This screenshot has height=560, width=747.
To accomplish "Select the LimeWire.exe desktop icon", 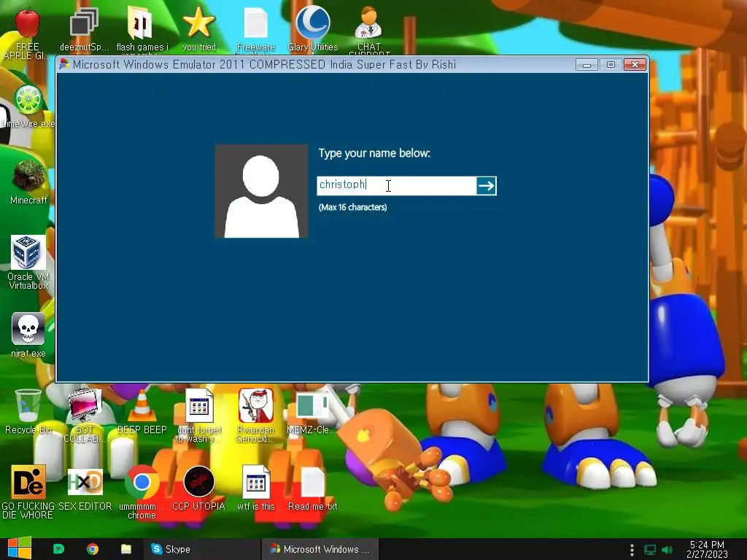I will pos(28,100).
